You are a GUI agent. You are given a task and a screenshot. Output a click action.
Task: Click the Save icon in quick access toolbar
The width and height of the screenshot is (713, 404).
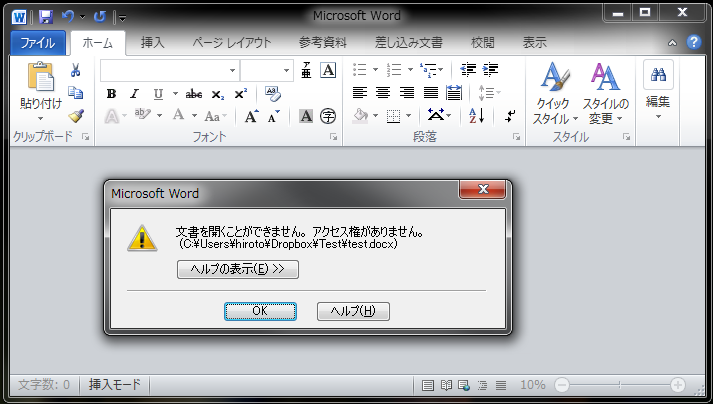pyautogui.click(x=45, y=17)
